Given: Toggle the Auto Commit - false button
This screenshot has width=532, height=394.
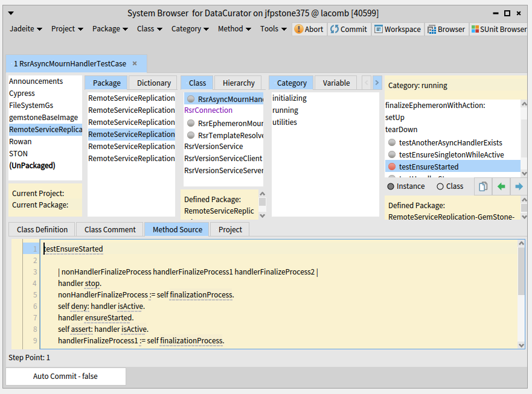Looking at the screenshot, I should click(65, 376).
